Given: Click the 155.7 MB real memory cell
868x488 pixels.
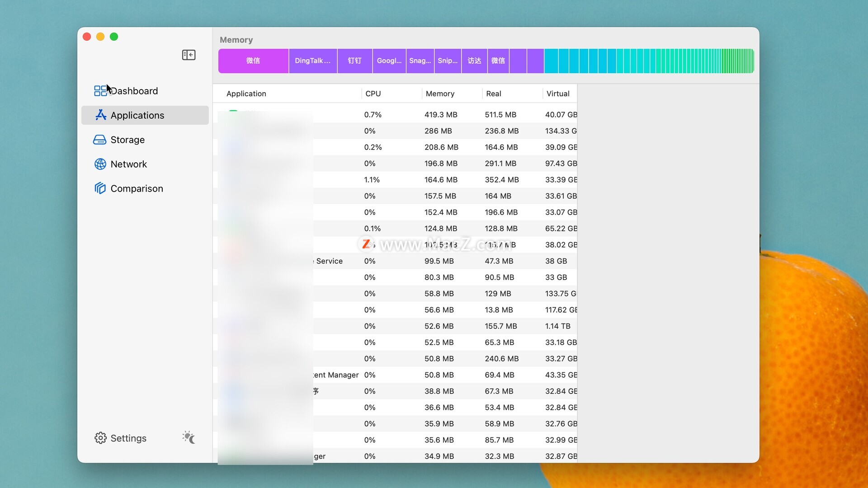Looking at the screenshot, I should [x=501, y=326].
